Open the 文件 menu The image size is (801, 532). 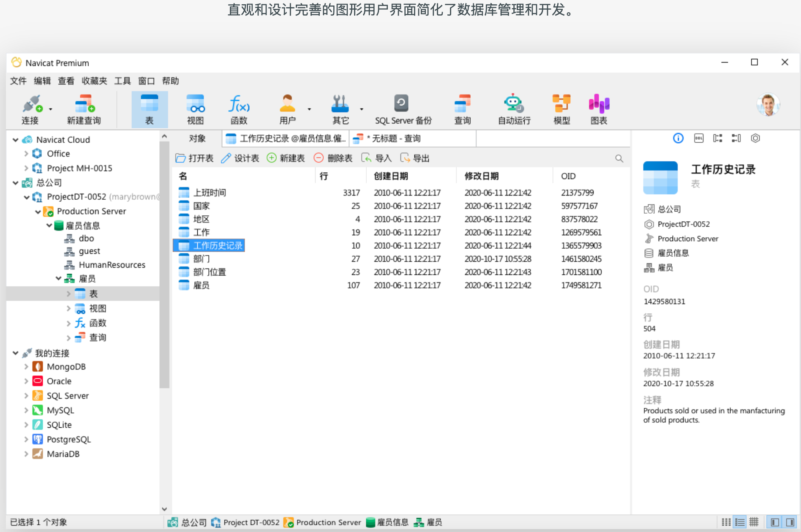pyautogui.click(x=18, y=81)
